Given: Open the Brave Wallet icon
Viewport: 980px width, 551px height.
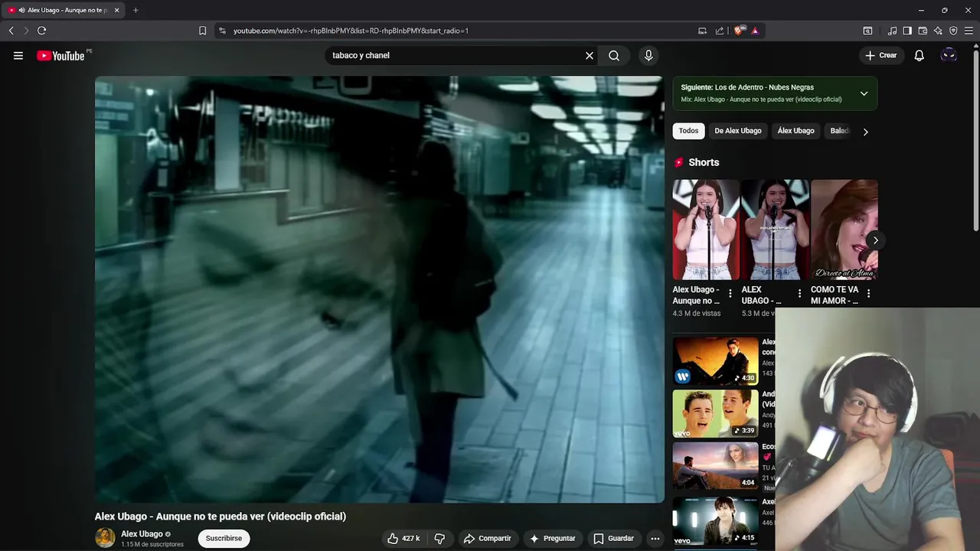Looking at the screenshot, I should point(923,31).
